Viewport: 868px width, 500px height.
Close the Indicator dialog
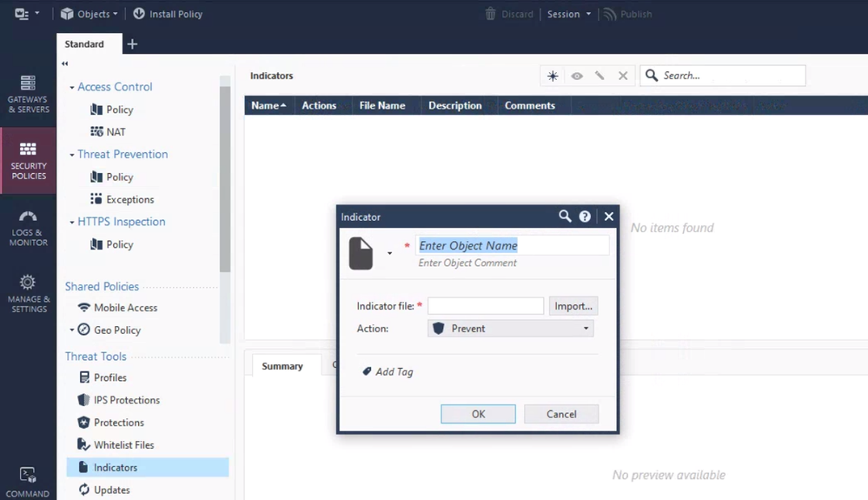[x=609, y=217]
